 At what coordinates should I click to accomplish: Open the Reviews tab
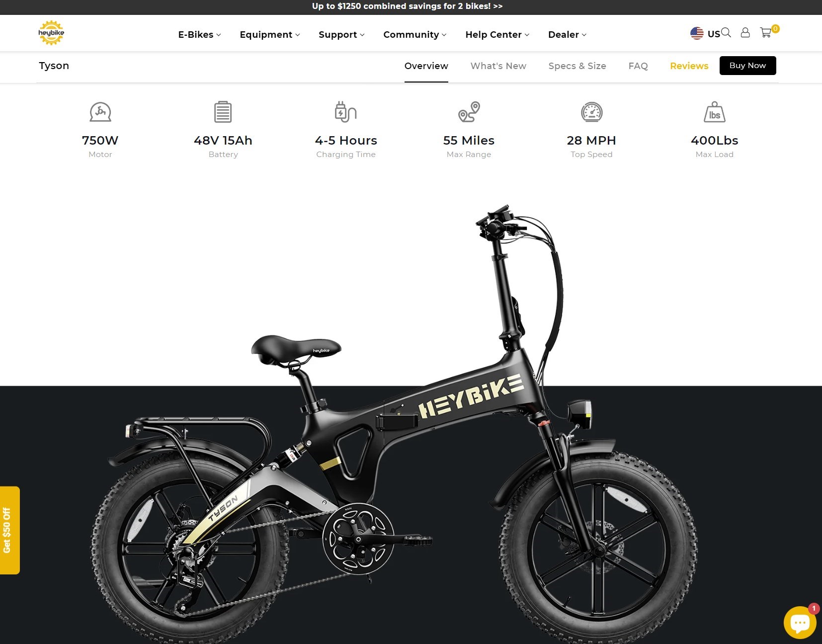689,66
